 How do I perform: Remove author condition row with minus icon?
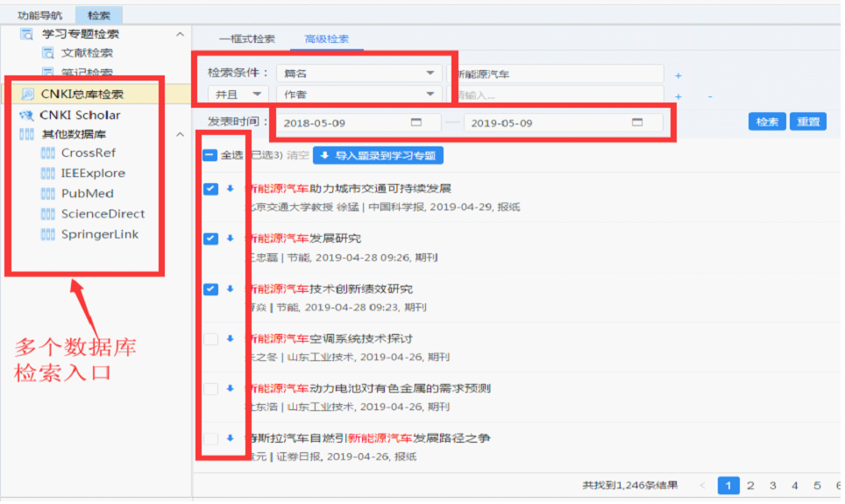[x=710, y=97]
